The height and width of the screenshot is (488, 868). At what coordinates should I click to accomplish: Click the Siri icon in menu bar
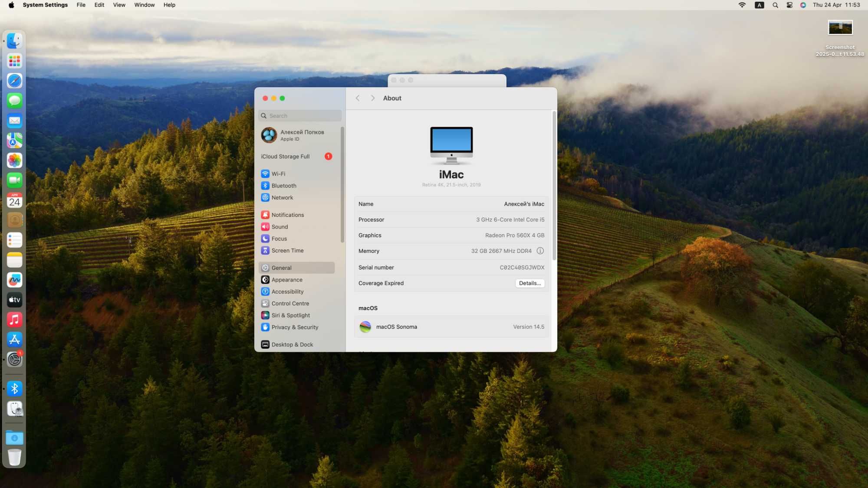[x=803, y=5]
